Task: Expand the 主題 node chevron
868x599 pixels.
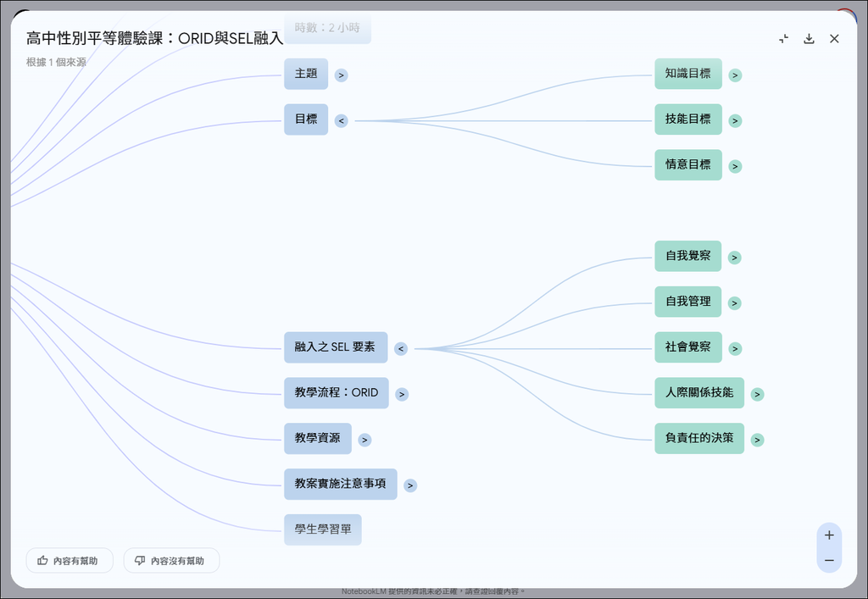Action: point(341,75)
